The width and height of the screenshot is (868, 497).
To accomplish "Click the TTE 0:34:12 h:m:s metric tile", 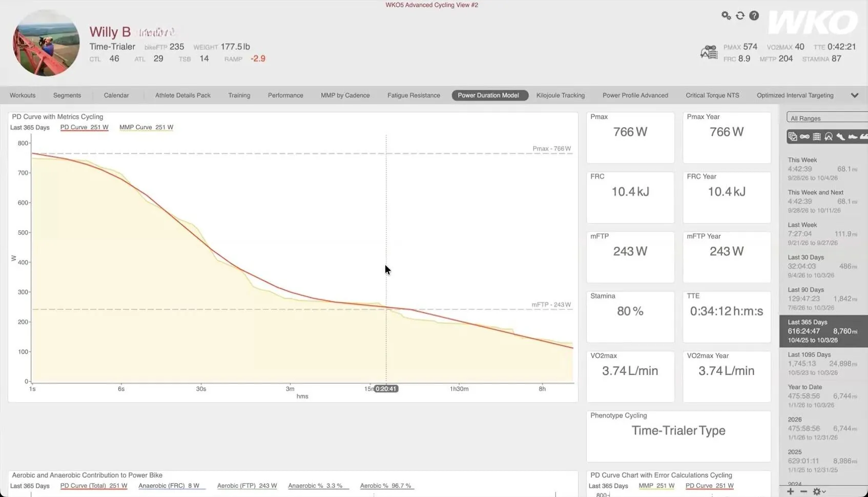I will tap(727, 316).
